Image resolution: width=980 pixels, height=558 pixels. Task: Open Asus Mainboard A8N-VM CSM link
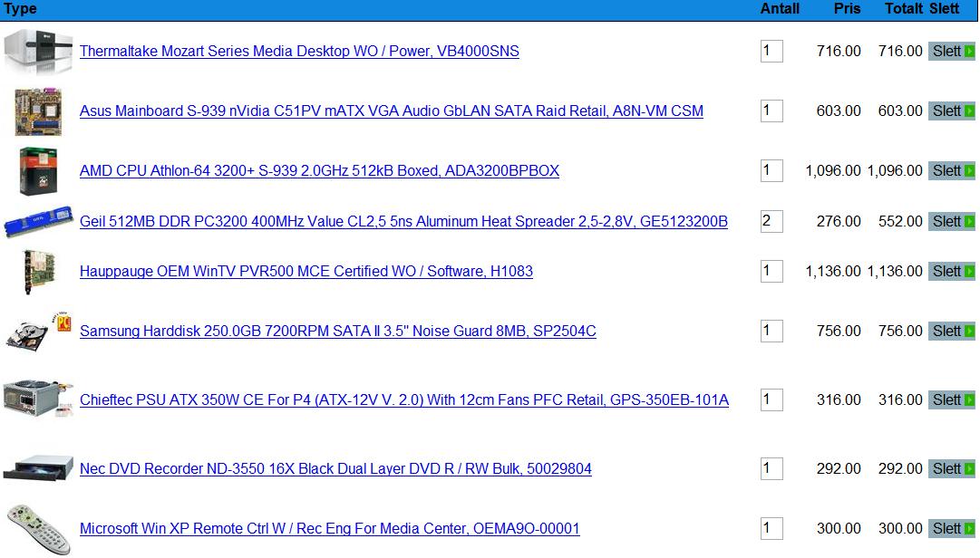coord(392,111)
